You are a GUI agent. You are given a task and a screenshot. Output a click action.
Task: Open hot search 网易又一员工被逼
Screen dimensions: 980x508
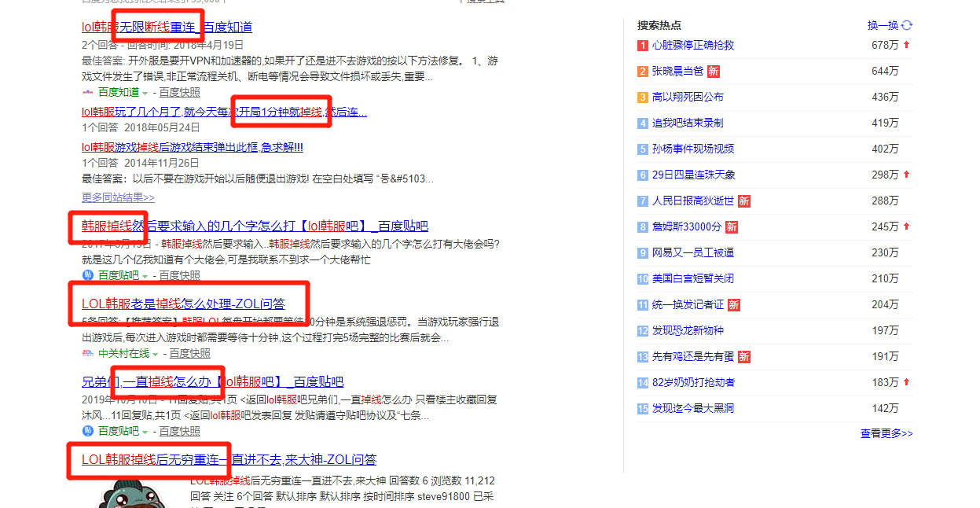[693, 253]
